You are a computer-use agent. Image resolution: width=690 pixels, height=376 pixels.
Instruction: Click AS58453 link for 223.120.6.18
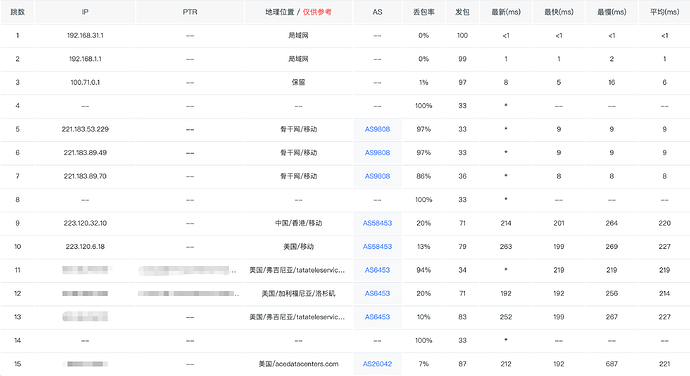click(377, 247)
